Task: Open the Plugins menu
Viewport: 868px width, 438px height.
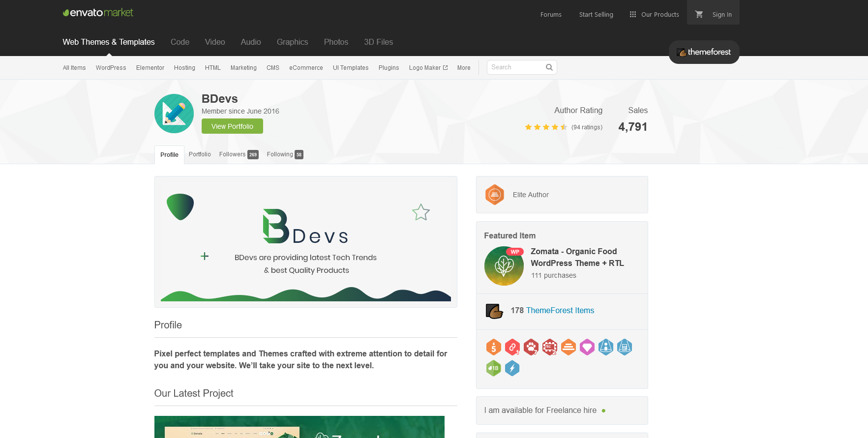Action: click(x=389, y=68)
